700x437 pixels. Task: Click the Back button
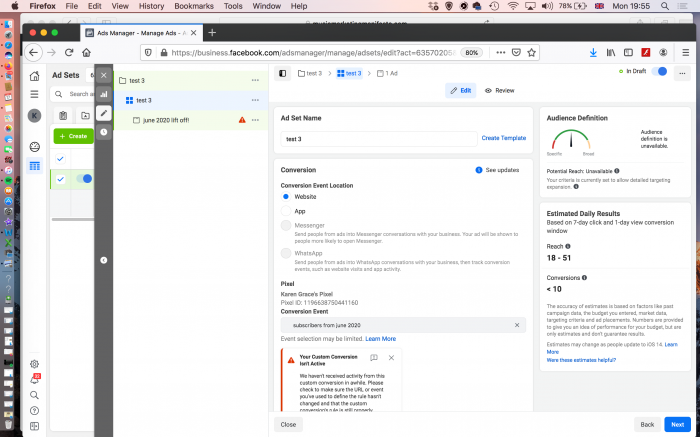[647, 425]
